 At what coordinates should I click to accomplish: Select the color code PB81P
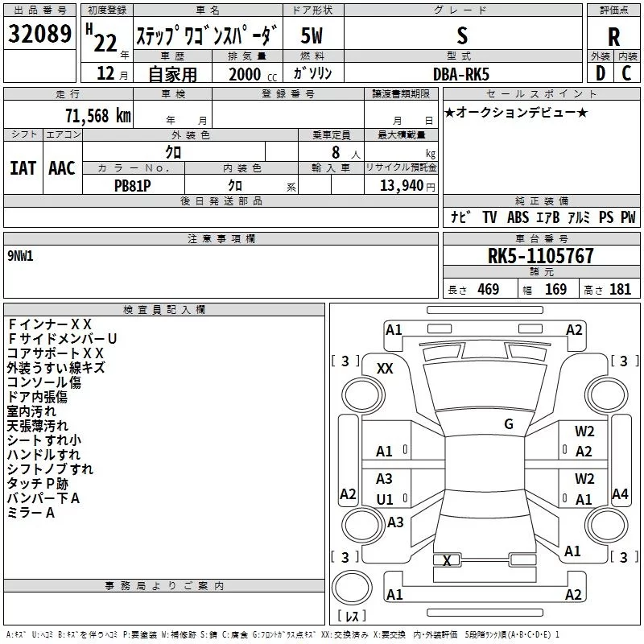(134, 185)
